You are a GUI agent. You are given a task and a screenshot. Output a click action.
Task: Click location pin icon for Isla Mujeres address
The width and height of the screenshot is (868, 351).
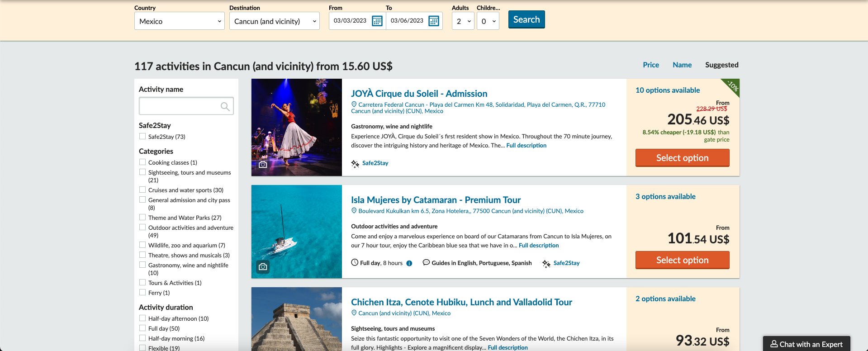pos(354,211)
